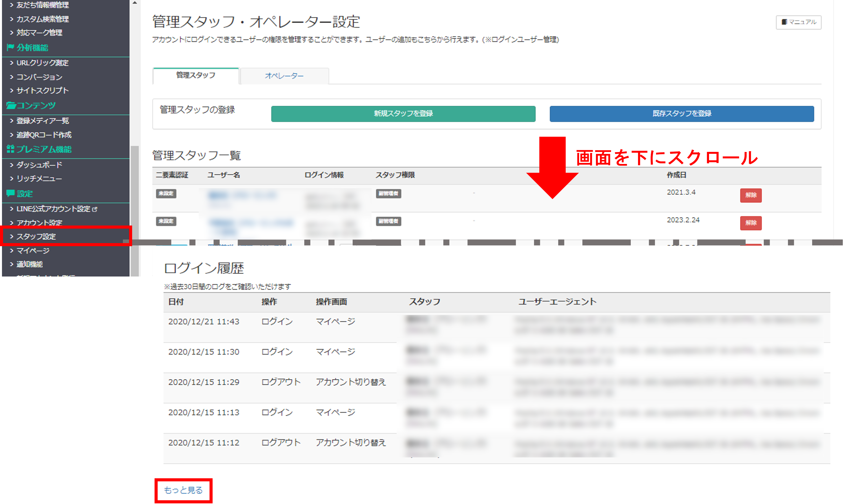Open アカウント設定 in the sidebar
The image size is (846, 504).
click(x=39, y=223)
